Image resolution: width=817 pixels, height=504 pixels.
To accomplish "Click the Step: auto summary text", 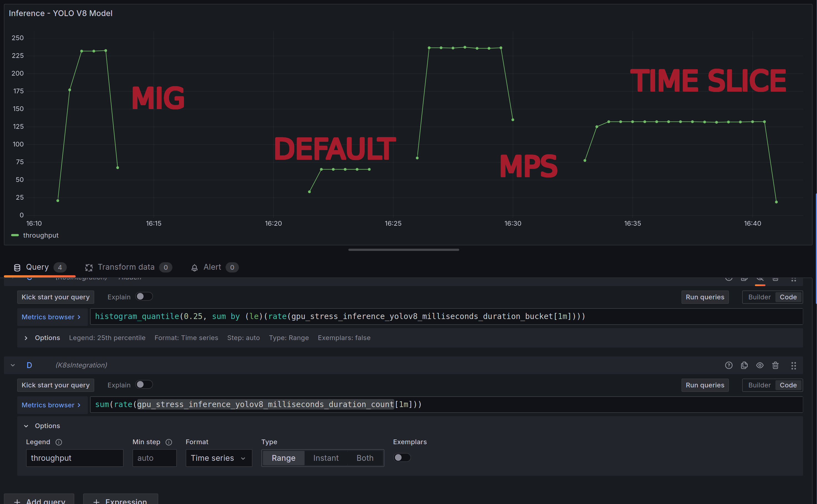I will (x=244, y=338).
